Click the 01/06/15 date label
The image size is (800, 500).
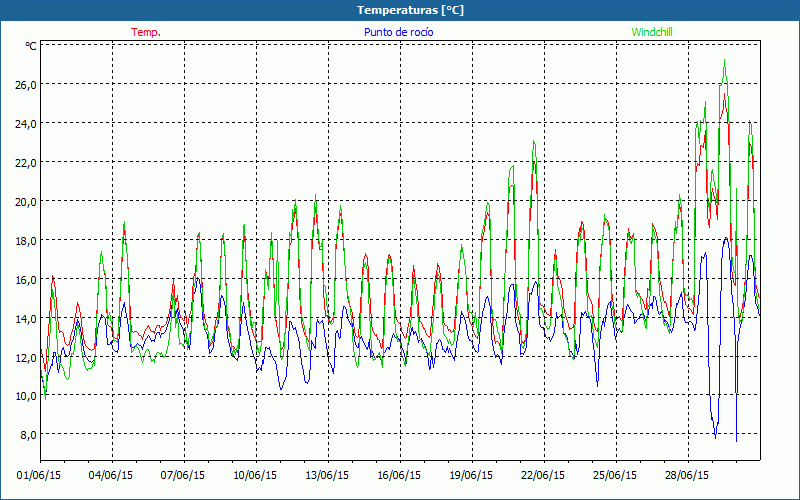[x=39, y=475]
